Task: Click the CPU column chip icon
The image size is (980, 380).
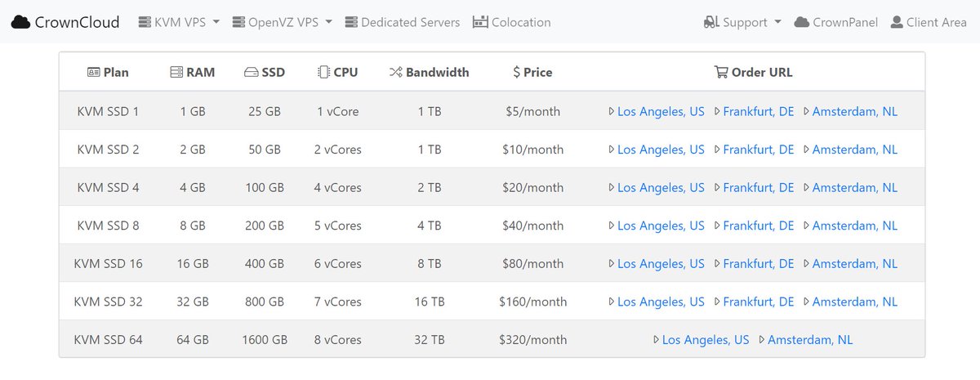Action: coord(323,72)
